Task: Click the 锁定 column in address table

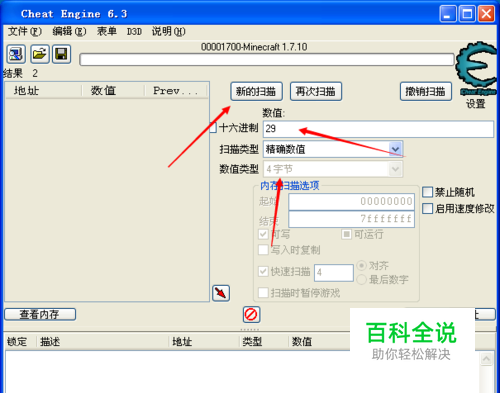Action: click(20, 342)
